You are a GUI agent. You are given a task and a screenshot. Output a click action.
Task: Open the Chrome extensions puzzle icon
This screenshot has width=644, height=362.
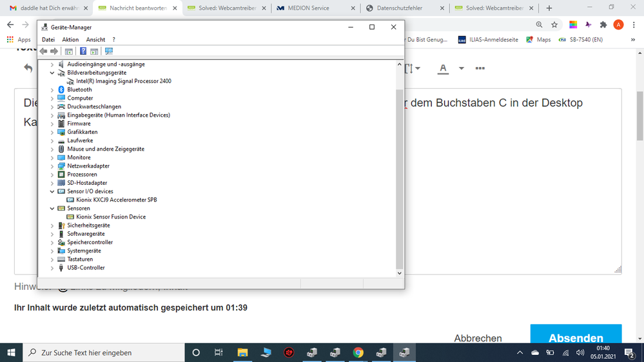pyautogui.click(x=603, y=24)
